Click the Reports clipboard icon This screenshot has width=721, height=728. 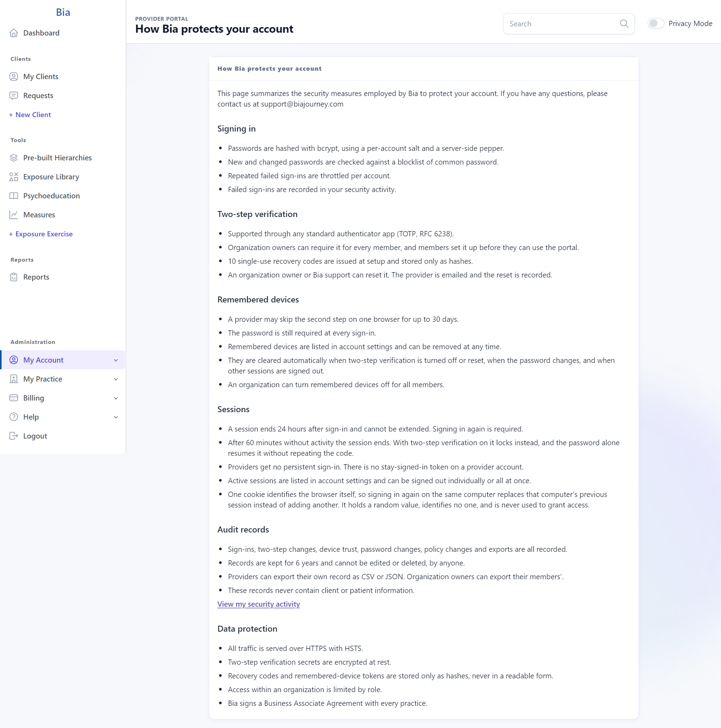tap(14, 277)
